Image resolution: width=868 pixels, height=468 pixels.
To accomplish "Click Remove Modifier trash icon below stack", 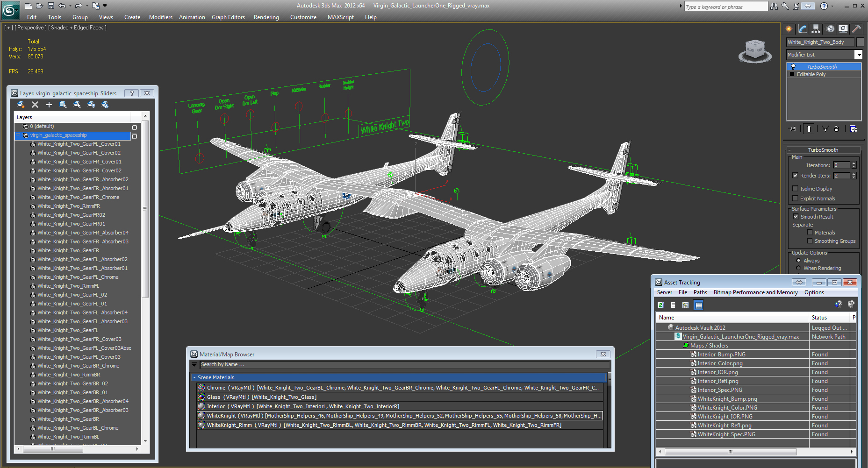I will point(837,128).
